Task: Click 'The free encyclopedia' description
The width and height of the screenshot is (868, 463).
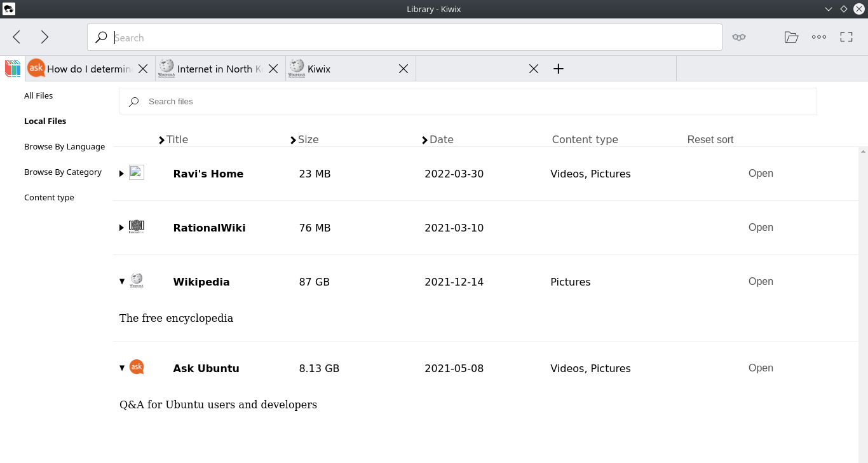Action: tap(176, 318)
